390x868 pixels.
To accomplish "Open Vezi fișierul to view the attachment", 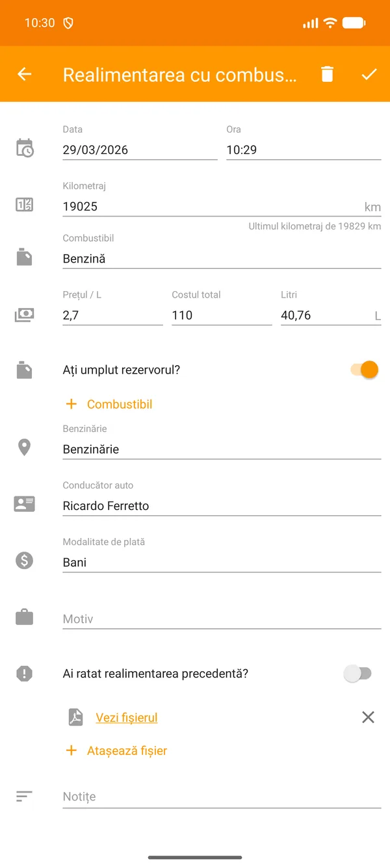I will pos(127,717).
